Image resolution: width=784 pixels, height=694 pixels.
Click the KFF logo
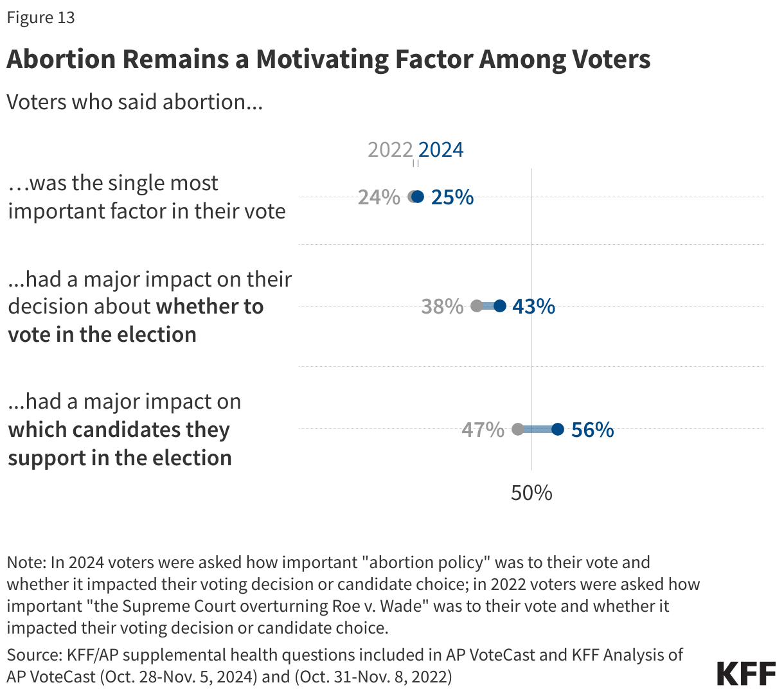tap(746, 673)
